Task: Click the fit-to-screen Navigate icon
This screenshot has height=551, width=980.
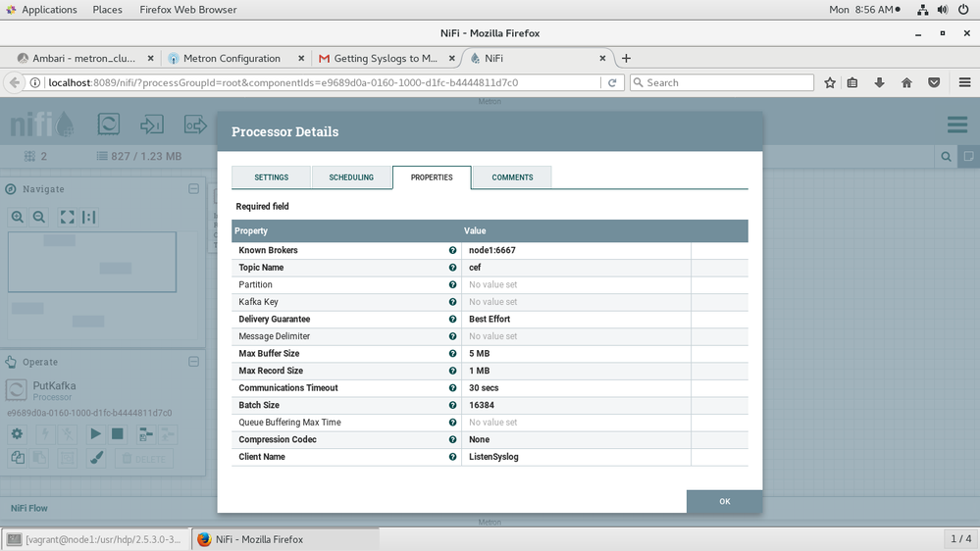Action: [x=67, y=217]
